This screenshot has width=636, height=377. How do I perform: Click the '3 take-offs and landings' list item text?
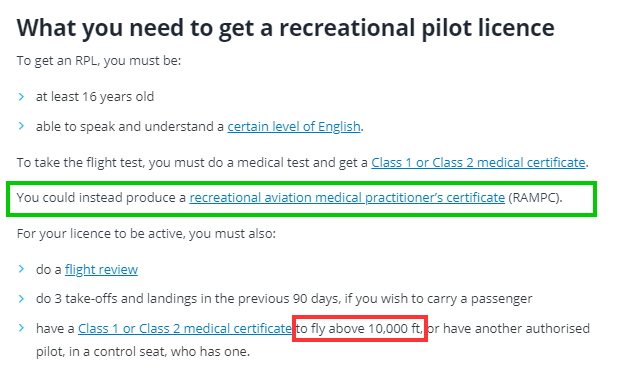click(x=284, y=299)
